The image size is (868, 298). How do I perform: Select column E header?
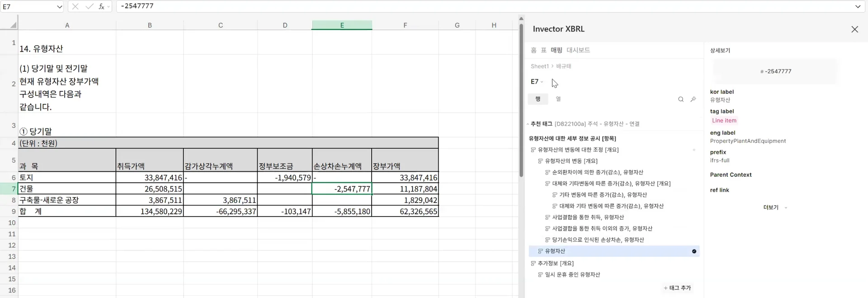(x=342, y=25)
